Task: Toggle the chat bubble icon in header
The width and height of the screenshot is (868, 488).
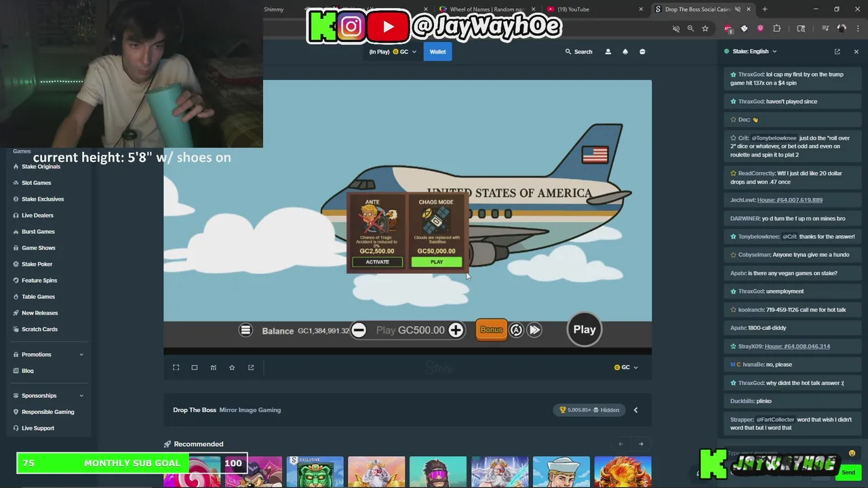Action: click(x=642, y=52)
